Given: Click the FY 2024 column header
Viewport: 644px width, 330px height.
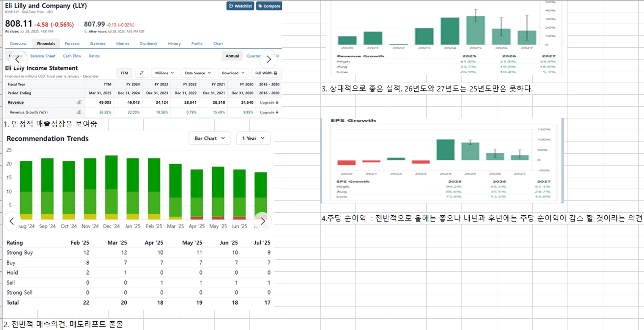Looking at the screenshot, I should (133, 84).
